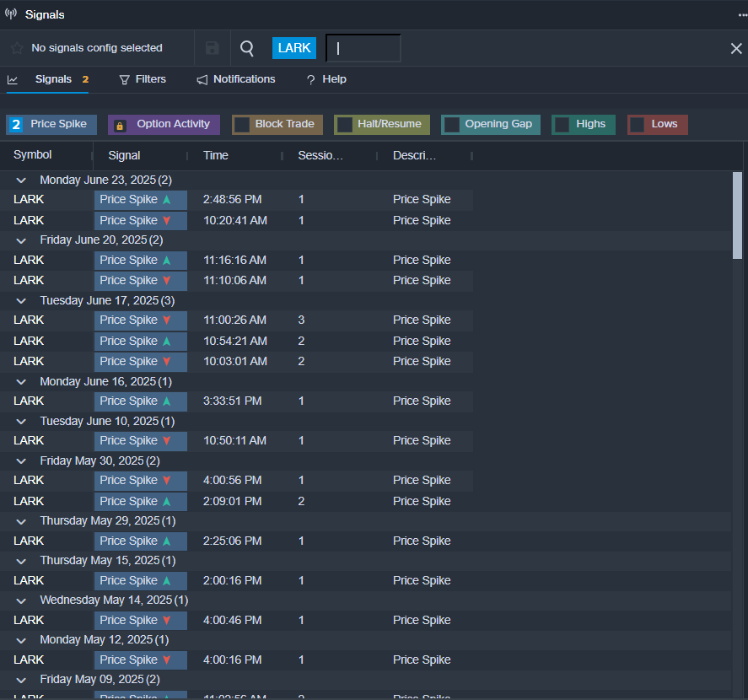The image size is (748, 700).
Task: Click session value 3 in 11:00:26 AM row
Action: [301, 320]
